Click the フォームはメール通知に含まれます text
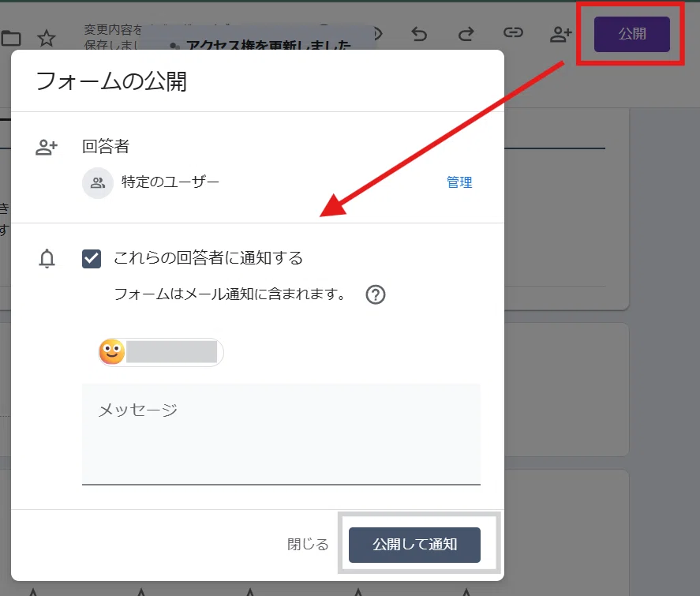700x596 pixels. click(230, 294)
